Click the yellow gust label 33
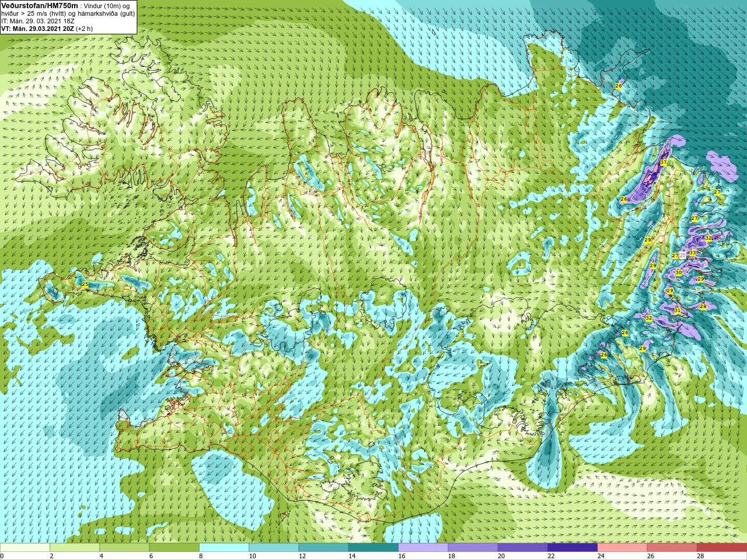 click(692, 253)
